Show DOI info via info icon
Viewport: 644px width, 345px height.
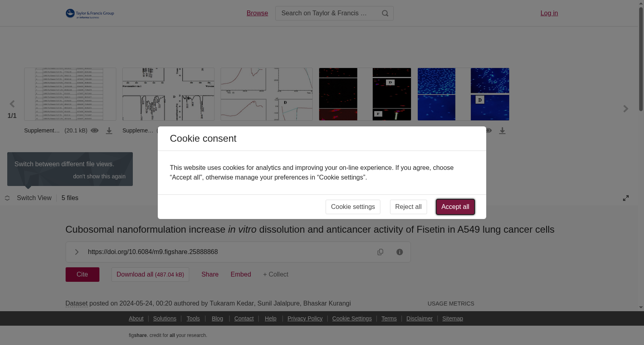pyautogui.click(x=400, y=252)
